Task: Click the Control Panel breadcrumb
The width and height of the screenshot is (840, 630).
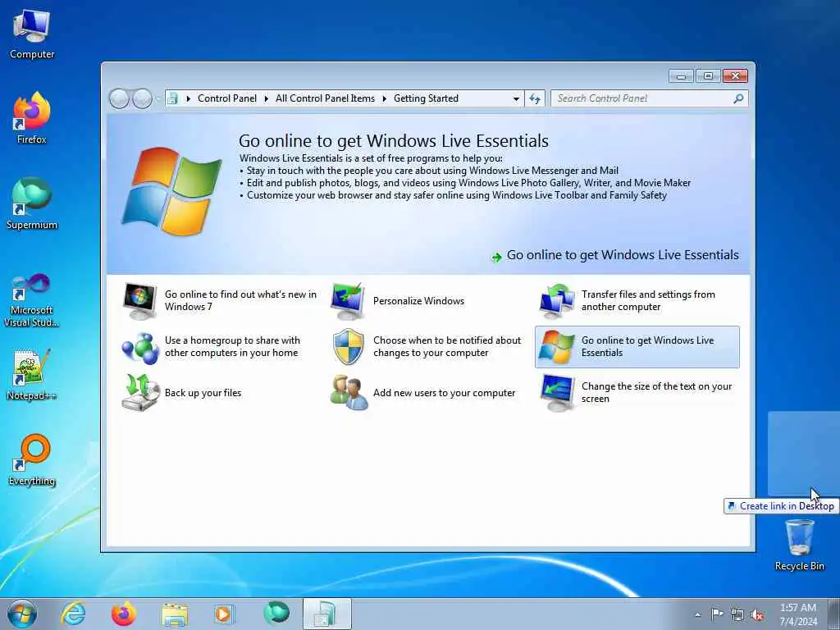Action: [x=227, y=98]
